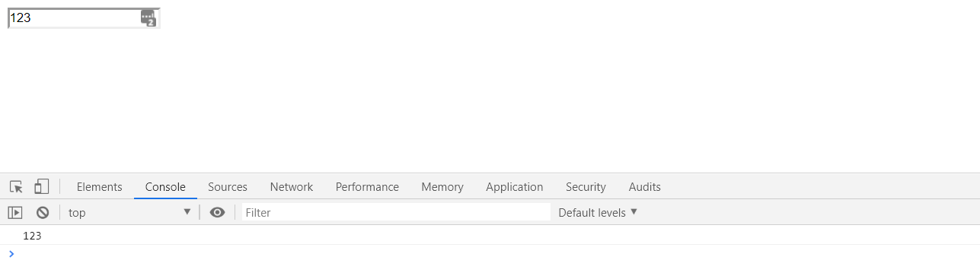Go to the Network tab
980x276 pixels.
(292, 187)
